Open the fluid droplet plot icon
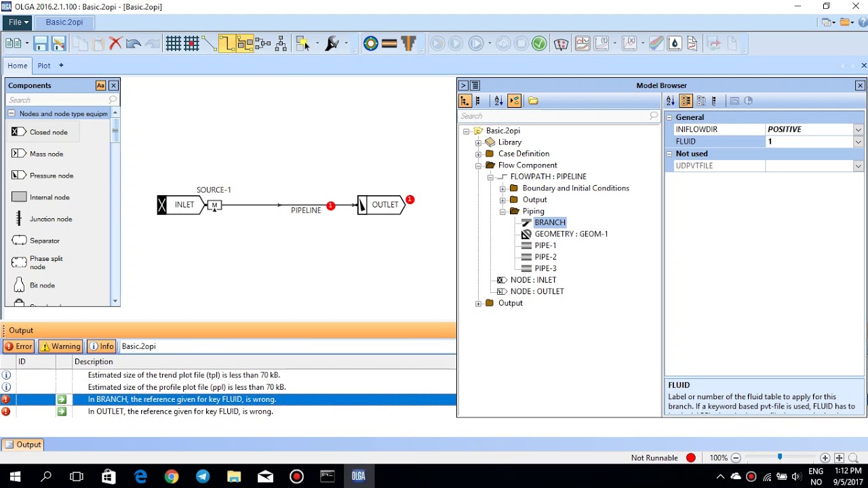The height and width of the screenshot is (488, 868). coord(675,44)
